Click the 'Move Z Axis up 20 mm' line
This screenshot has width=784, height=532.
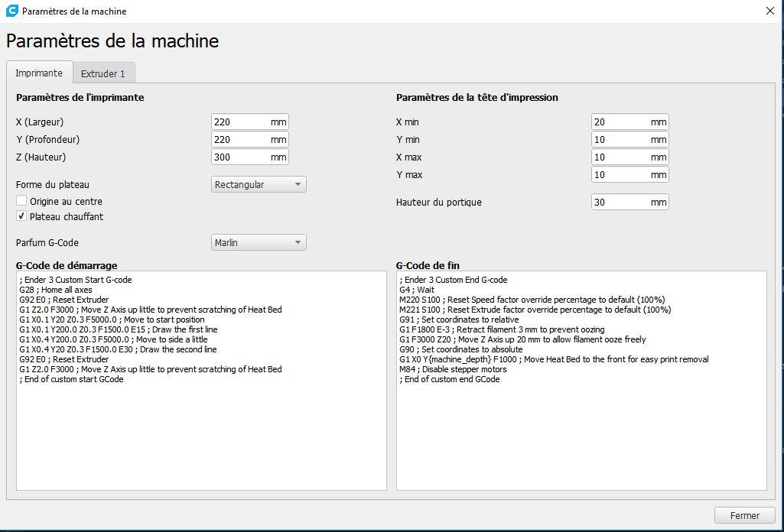coord(523,339)
